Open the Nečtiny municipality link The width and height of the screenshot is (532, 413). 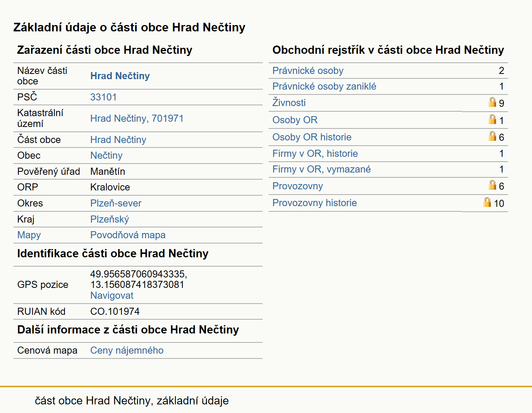coord(106,155)
